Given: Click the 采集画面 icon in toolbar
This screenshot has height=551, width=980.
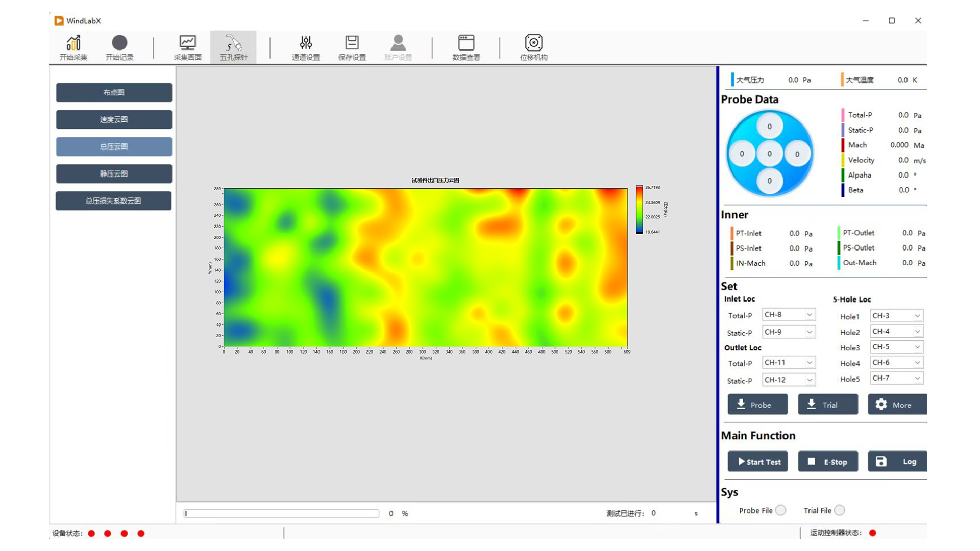Looking at the screenshot, I should click(186, 47).
